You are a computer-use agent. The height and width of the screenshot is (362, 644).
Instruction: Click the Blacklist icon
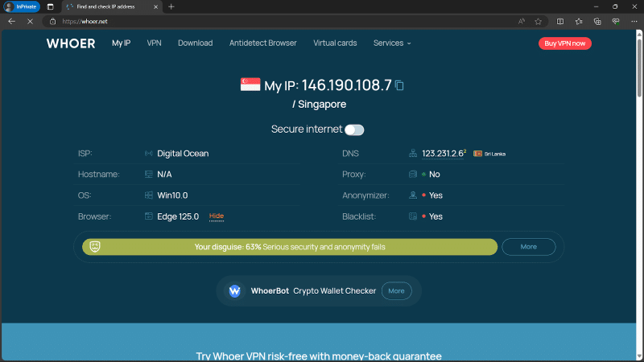[413, 216]
